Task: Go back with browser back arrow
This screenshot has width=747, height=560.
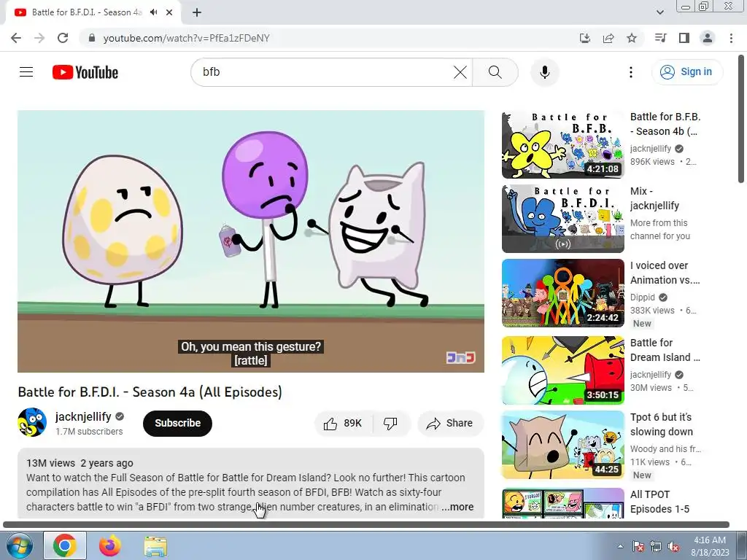Action: pyautogui.click(x=16, y=38)
